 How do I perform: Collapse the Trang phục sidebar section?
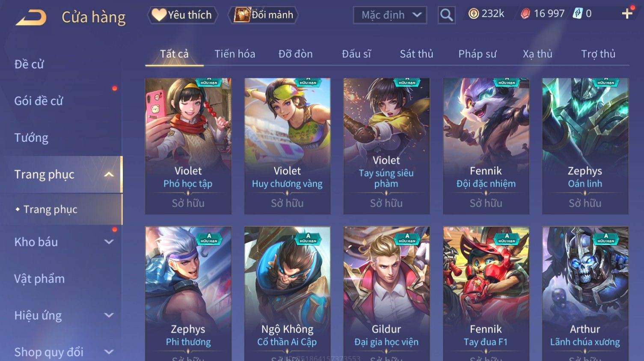(109, 174)
